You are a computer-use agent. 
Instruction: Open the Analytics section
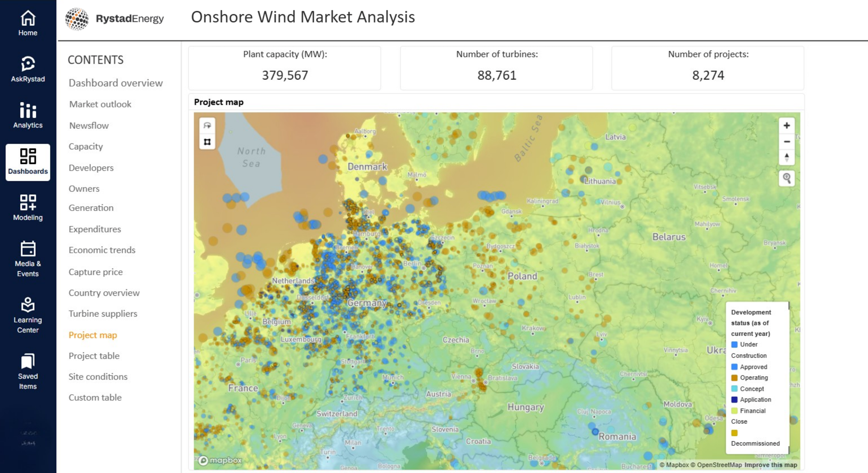(28, 116)
